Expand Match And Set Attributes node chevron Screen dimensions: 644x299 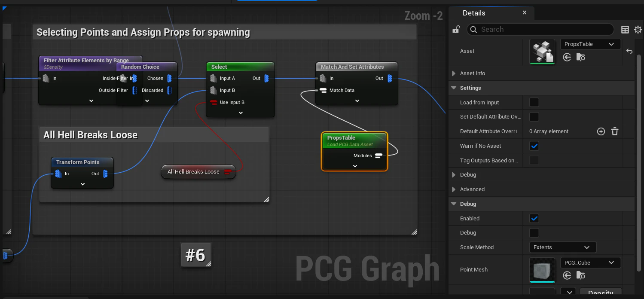point(357,101)
